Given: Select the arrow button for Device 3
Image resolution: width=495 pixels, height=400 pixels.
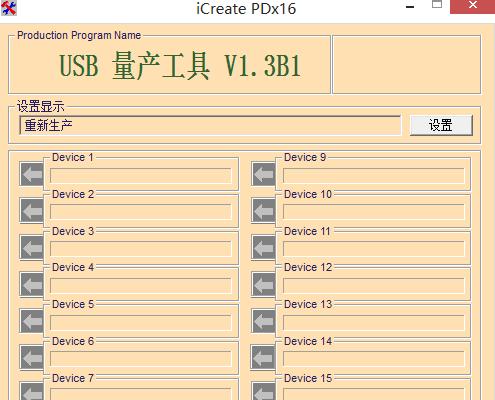Looking at the screenshot, I should [x=32, y=248].
